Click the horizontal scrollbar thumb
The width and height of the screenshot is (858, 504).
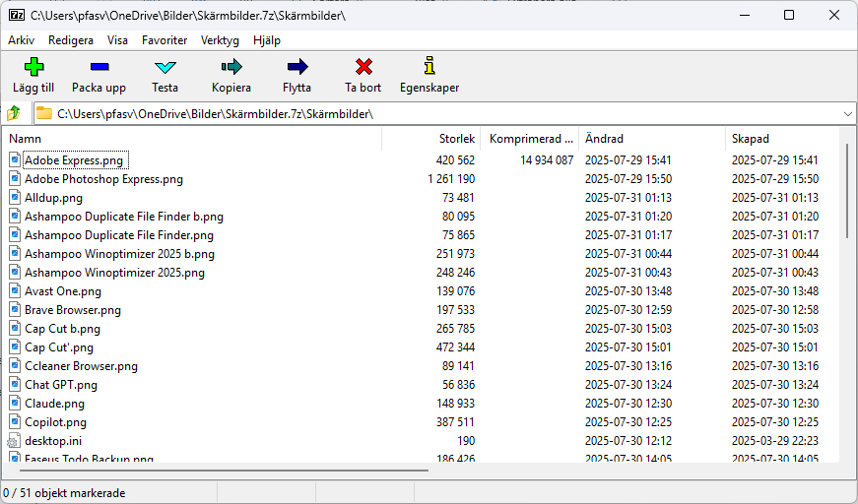pyautogui.click(x=224, y=470)
